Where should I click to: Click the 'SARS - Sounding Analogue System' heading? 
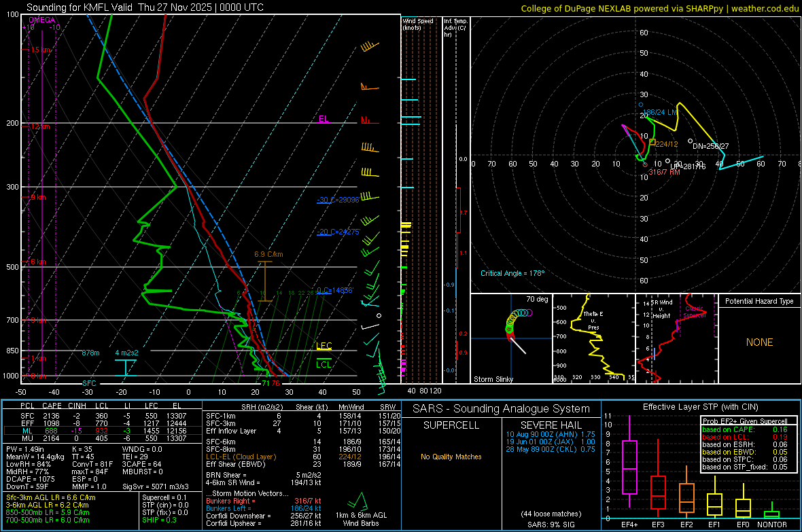[x=502, y=409]
